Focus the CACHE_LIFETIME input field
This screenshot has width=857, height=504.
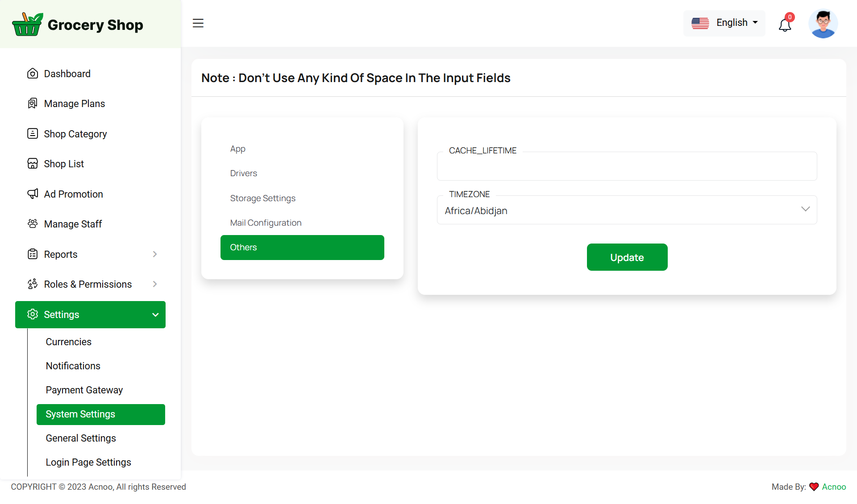(627, 166)
